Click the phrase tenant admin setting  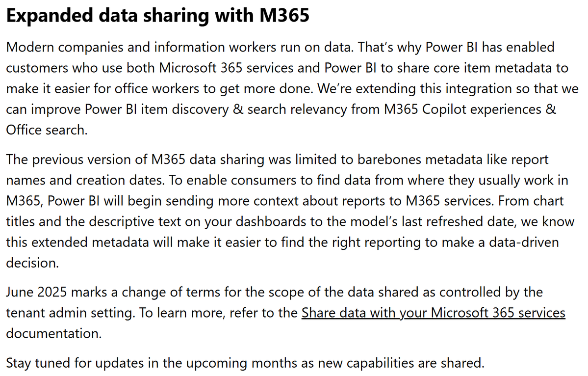71,313
